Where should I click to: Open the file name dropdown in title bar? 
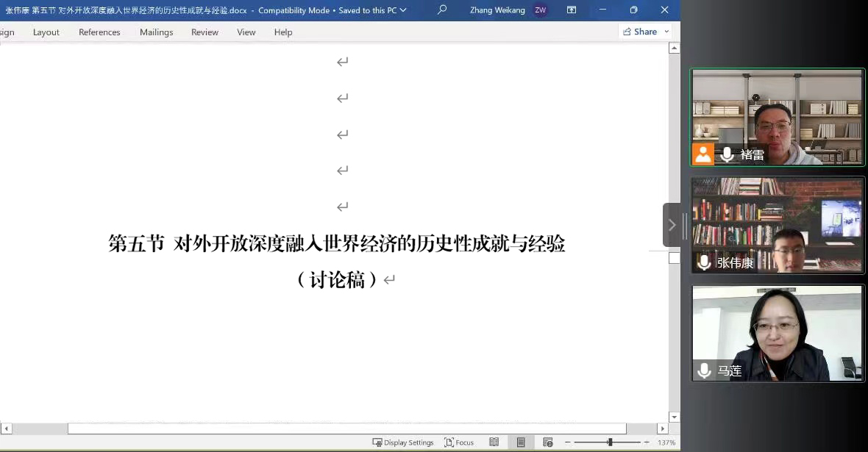pos(403,10)
